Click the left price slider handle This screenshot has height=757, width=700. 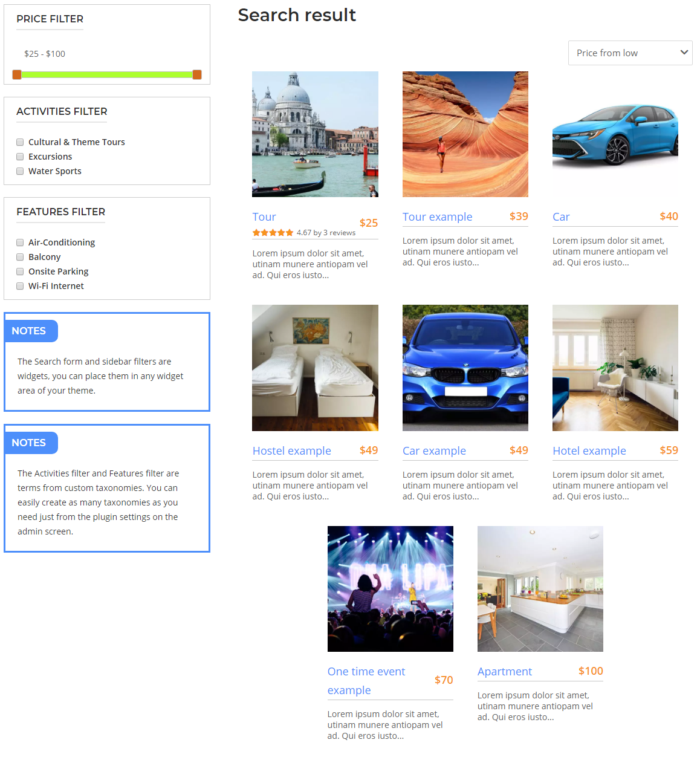(17, 74)
